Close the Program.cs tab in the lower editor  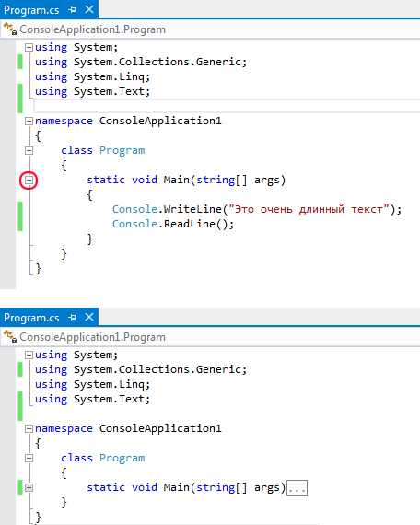(89, 317)
